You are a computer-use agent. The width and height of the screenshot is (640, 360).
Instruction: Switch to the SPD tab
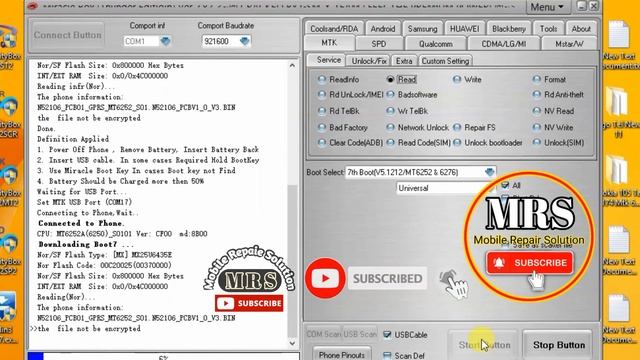point(379,44)
